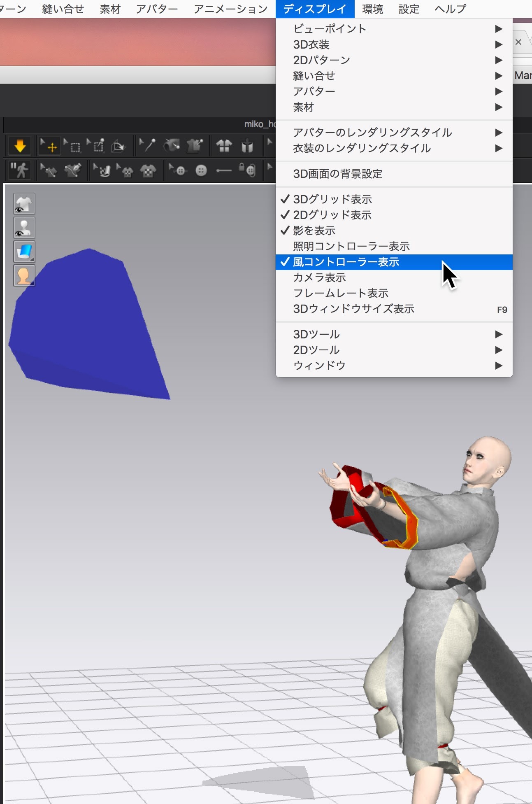
Task: Open the アニメーション menu
Action: click(x=230, y=9)
